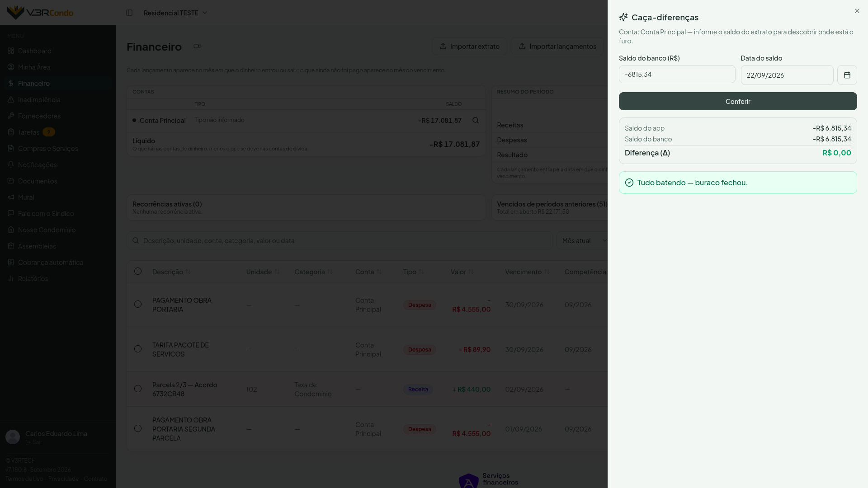This screenshot has height=488, width=868.
Task: Click the Minha Área sidebar icon
Action: tap(11, 67)
